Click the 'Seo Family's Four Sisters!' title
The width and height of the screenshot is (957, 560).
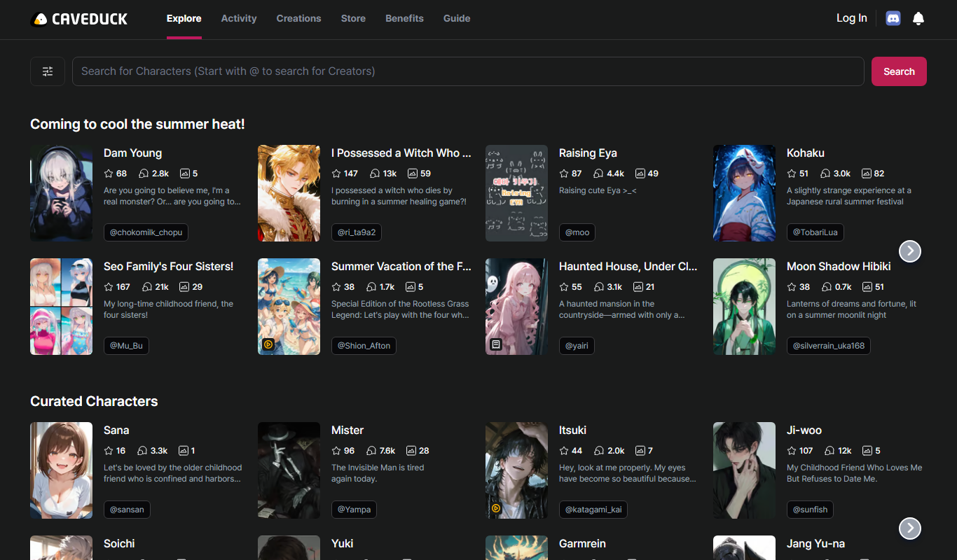[169, 267]
